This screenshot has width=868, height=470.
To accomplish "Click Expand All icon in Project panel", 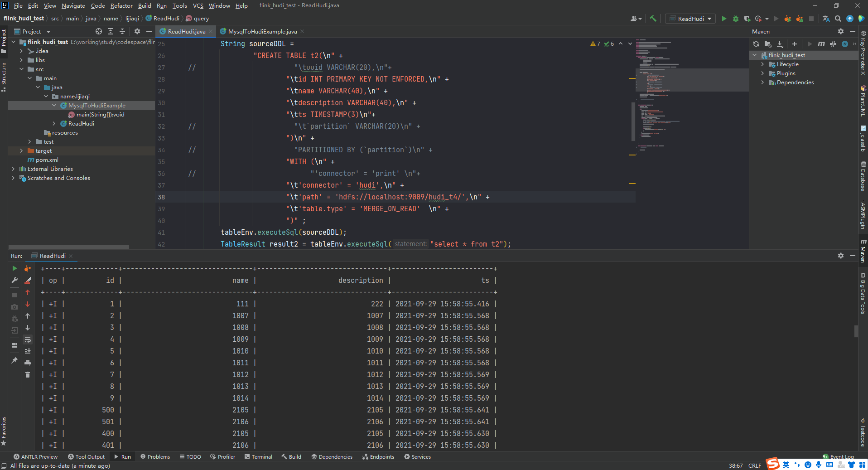I will pyautogui.click(x=111, y=31).
